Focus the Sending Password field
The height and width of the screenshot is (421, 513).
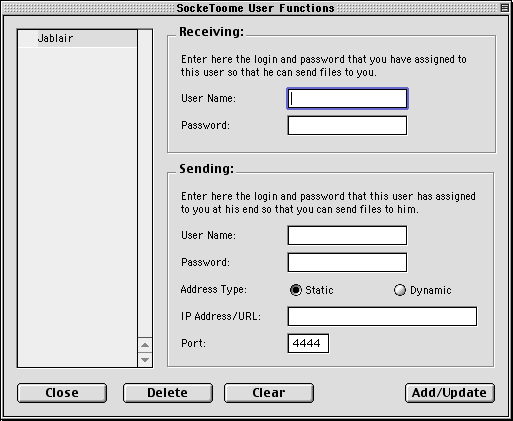click(347, 262)
